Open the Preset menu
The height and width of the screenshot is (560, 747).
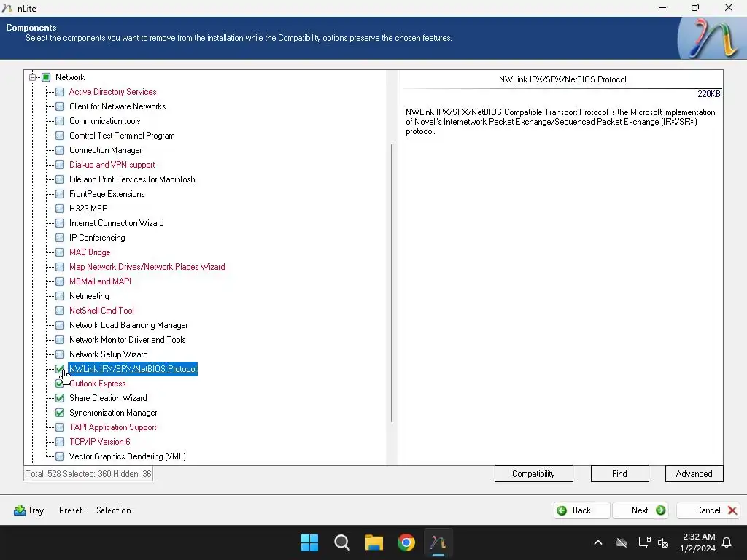coord(71,510)
